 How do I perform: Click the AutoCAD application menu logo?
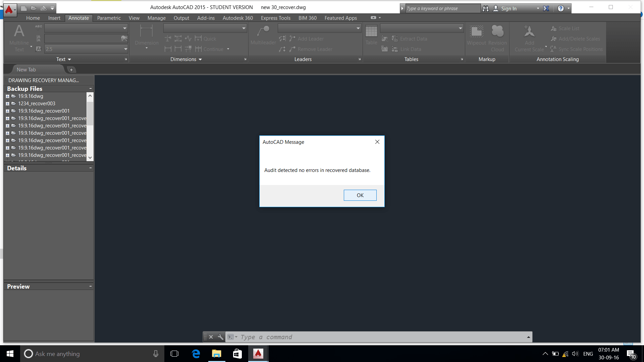pos(9,9)
